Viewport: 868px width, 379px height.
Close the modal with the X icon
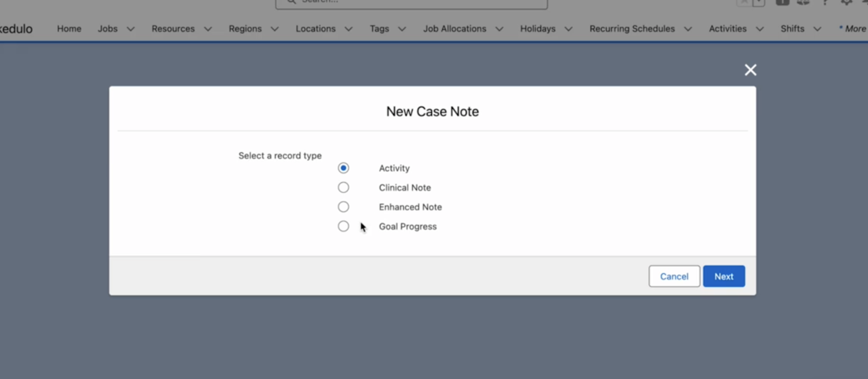[750, 70]
